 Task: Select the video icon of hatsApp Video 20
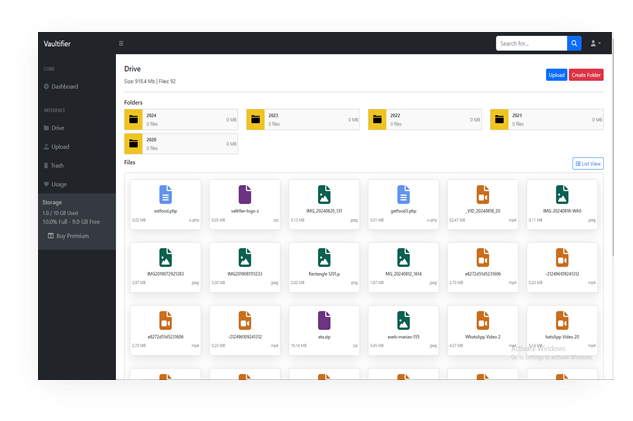(x=562, y=320)
